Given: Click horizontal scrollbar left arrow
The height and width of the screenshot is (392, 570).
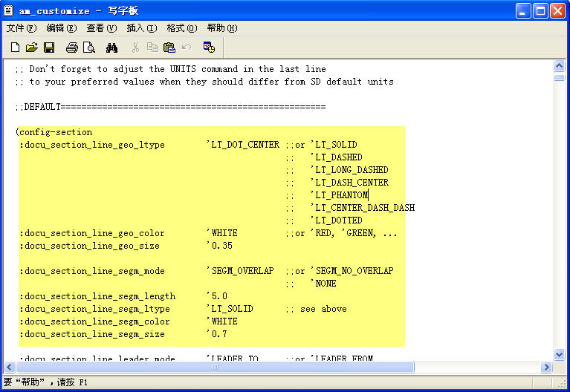Looking at the screenshot, I should (x=10, y=367).
